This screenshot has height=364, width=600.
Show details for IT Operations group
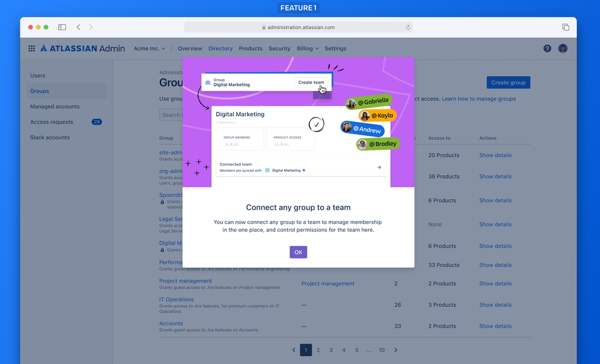coord(495,305)
